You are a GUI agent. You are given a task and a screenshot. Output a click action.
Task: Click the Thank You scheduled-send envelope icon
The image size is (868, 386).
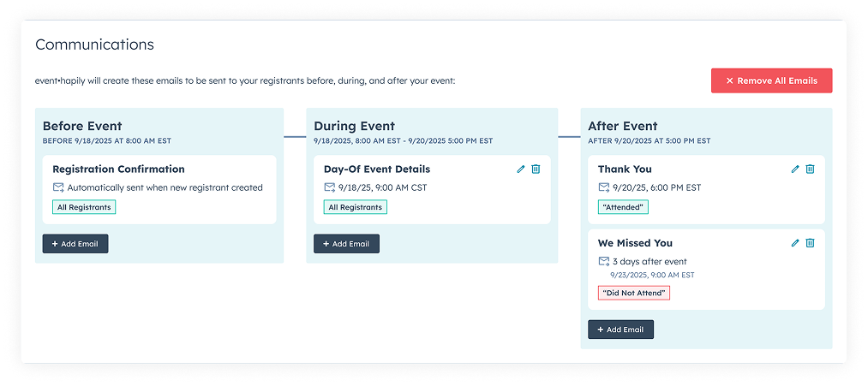click(x=604, y=187)
